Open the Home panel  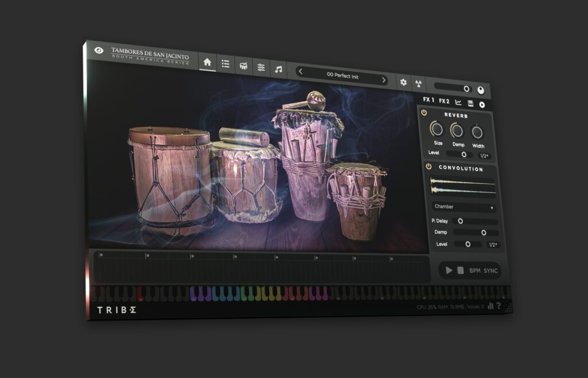click(207, 63)
